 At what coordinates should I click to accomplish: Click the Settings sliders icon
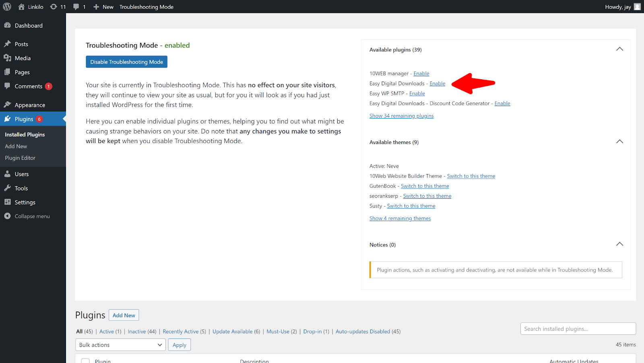coord(7,202)
